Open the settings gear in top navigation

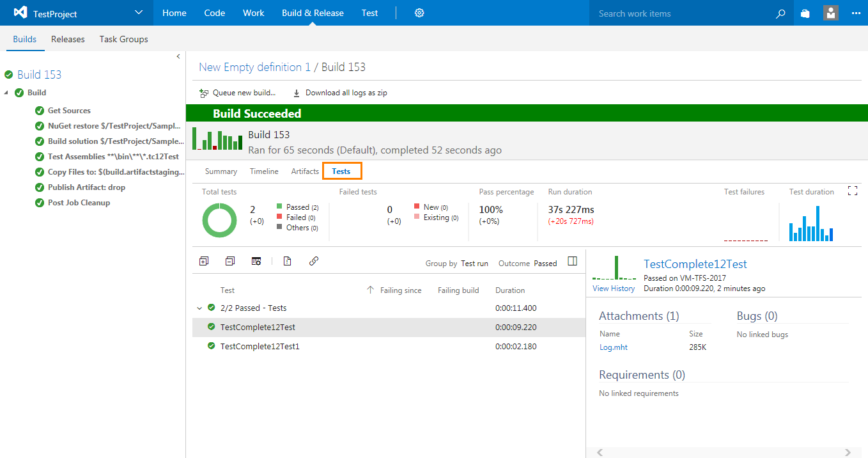[419, 13]
